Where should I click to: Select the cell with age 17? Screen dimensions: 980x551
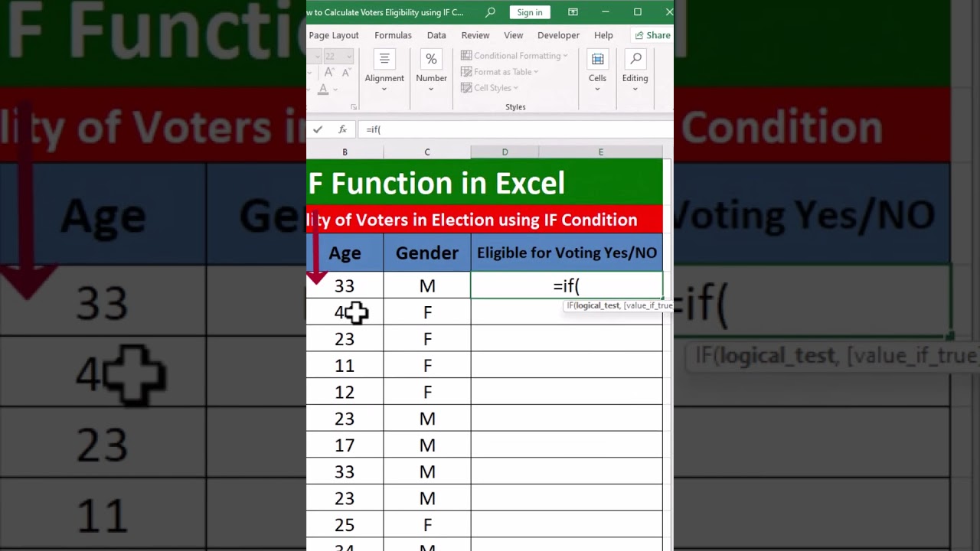tap(345, 445)
